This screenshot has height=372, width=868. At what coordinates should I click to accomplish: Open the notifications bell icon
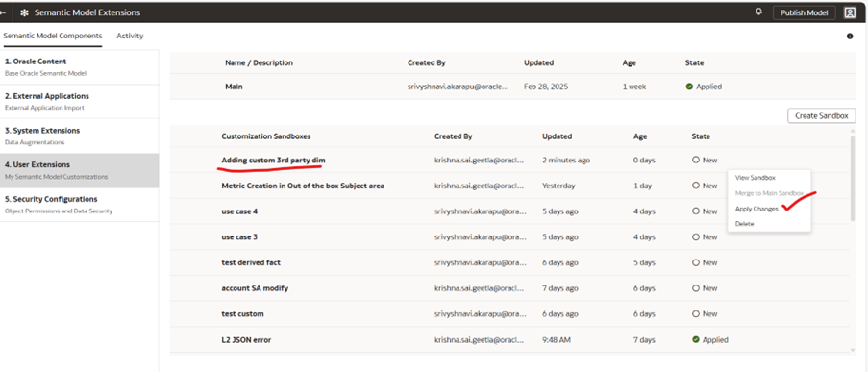click(758, 12)
